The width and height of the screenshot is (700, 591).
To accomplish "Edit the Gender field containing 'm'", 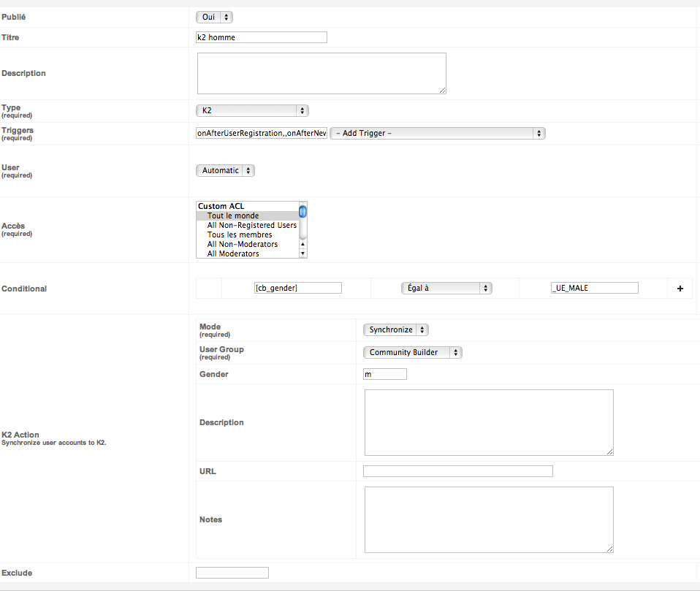I will [x=385, y=374].
